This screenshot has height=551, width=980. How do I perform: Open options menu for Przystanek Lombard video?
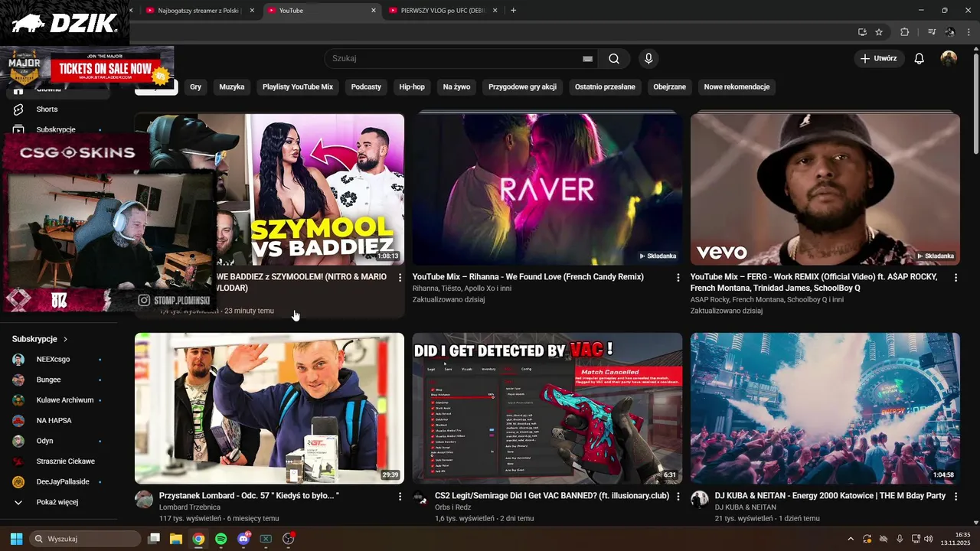(400, 497)
